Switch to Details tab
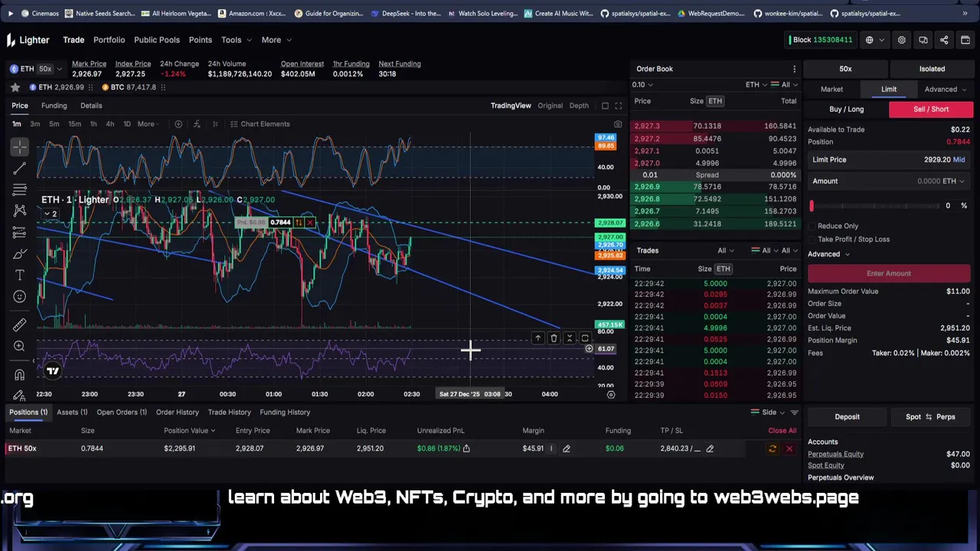Image resolution: width=980 pixels, height=551 pixels. click(x=91, y=106)
